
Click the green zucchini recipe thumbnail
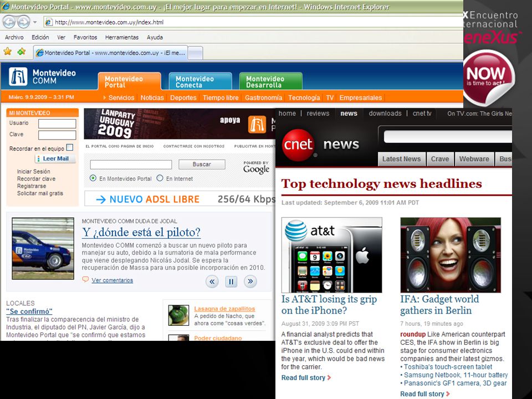click(x=178, y=315)
